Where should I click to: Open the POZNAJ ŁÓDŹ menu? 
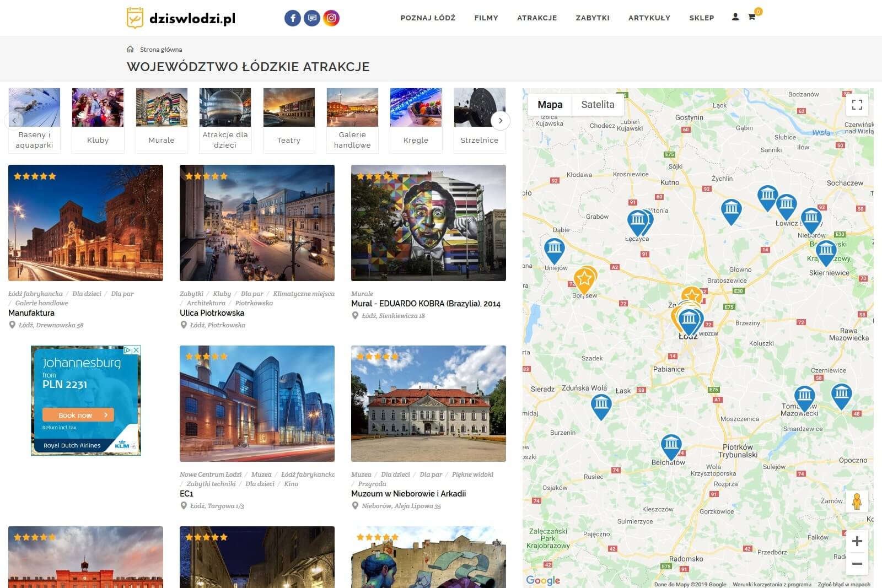428,18
